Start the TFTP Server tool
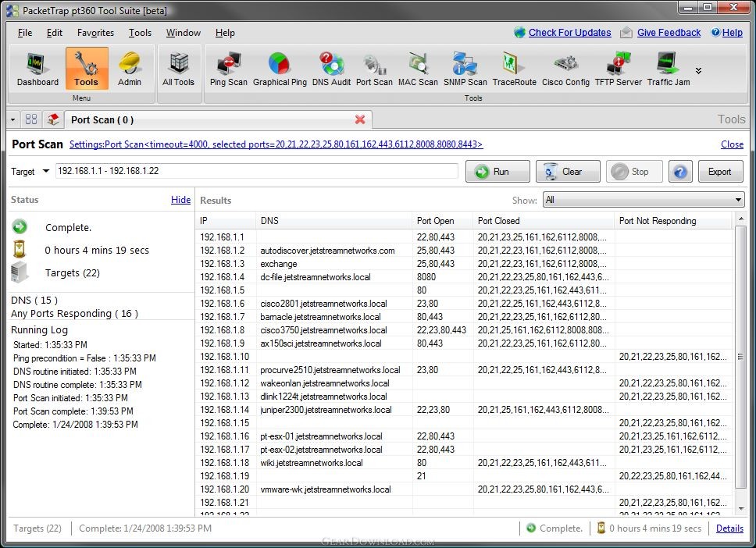756x548 pixels. pyautogui.click(x=618, y=69)
